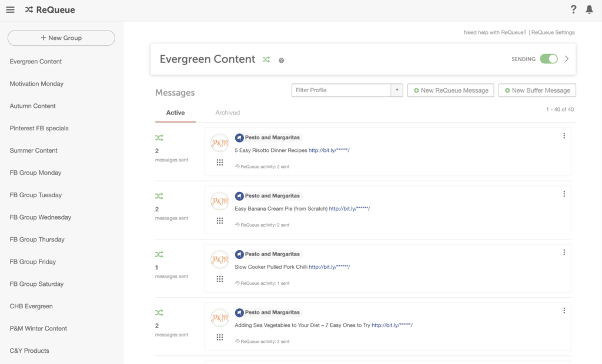
Task: Click shuffle icon for Pulled Pork Chilli message
Action: pyautogui.click(x=159, y=254)
